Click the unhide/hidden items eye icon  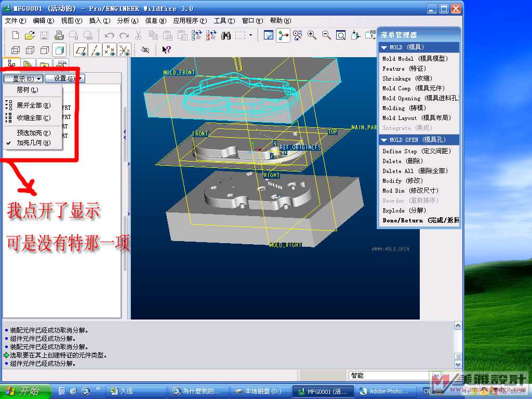pos(145,50)
